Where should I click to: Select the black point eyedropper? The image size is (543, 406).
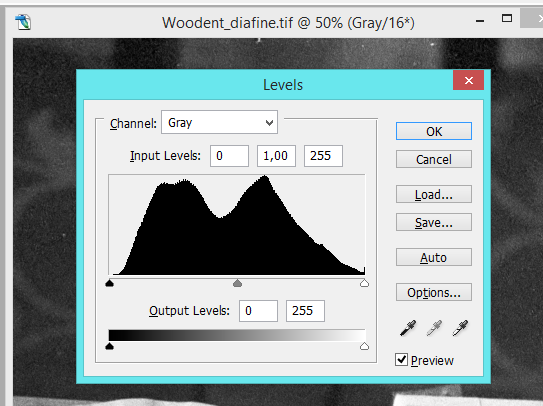coord(408,328)
